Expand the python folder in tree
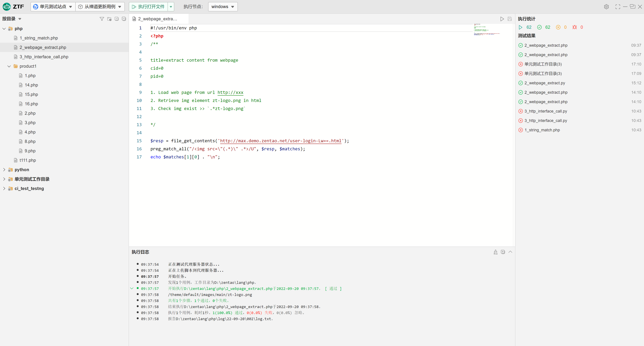644x346 pixels. click(4, 170)
